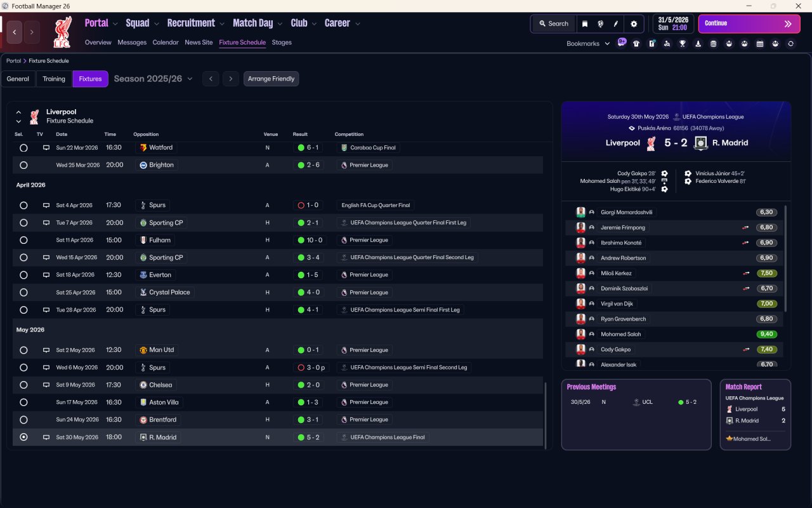Open the notifications chat bubble icon
This screenshot has height=508, width=812.
(x=622, y=43)
